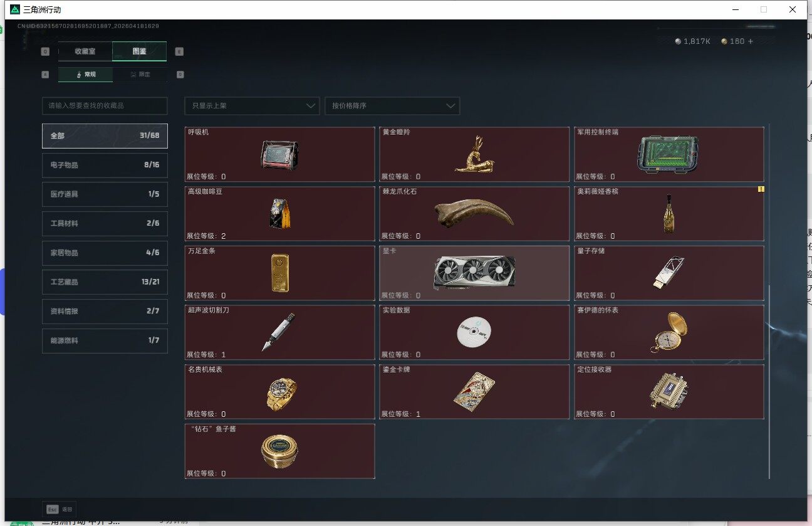
Task: Filter by 能源燃料 category
Action: 105,340
